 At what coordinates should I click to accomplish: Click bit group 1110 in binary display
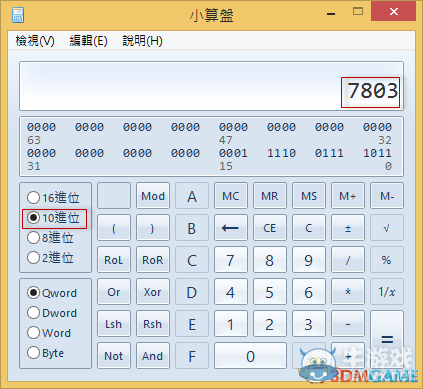281,153
